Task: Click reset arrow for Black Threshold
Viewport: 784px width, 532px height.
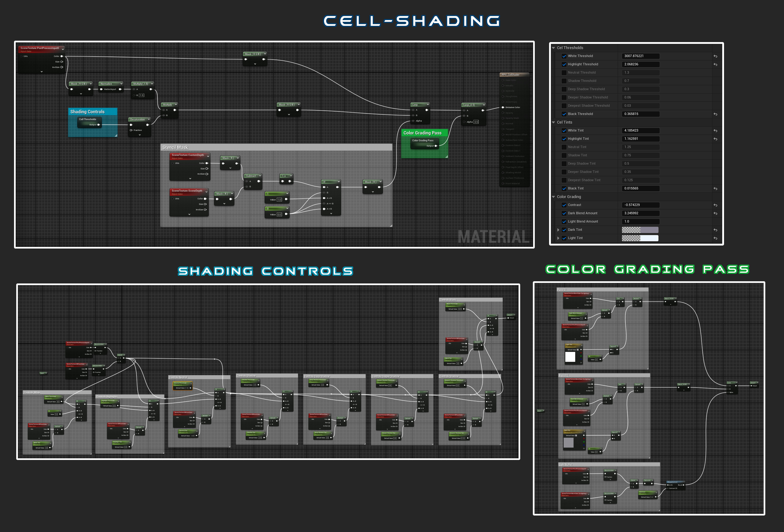Action: click(715, 114)
